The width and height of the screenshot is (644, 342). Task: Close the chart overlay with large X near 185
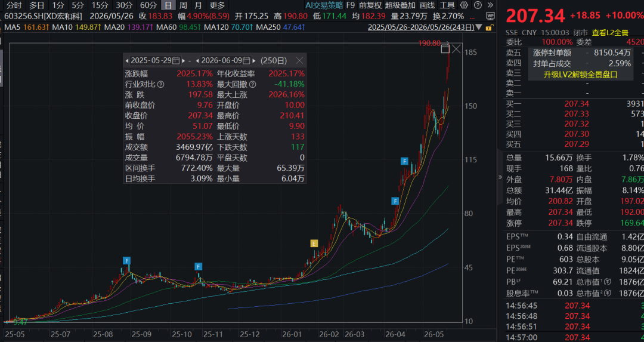coord(456,50)
